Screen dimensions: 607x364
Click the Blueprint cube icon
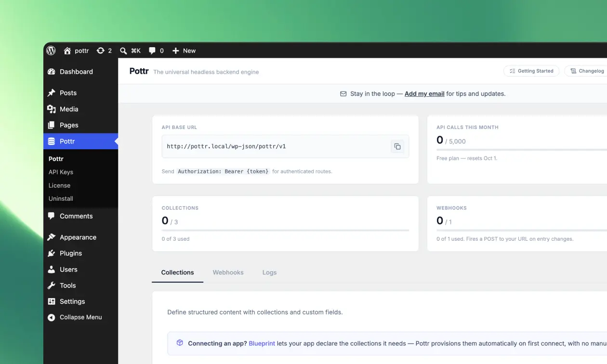[x=180, y=343]
